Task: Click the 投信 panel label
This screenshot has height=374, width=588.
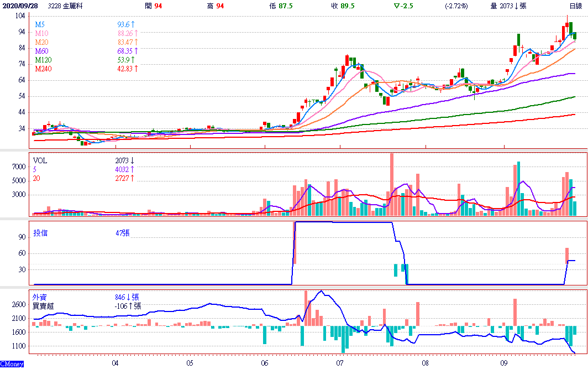Action: coord(40,233)
